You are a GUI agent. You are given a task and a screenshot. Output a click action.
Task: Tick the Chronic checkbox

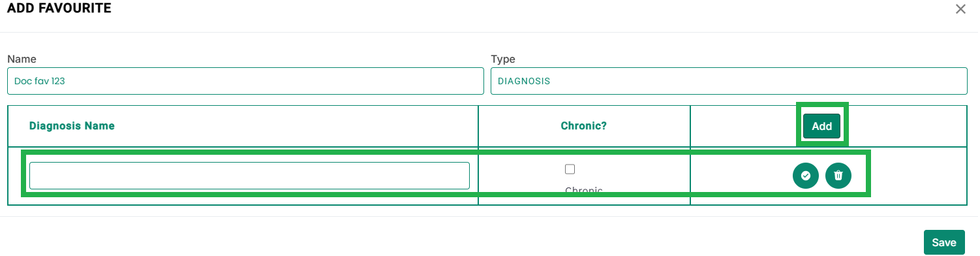(x=570, y=169)
